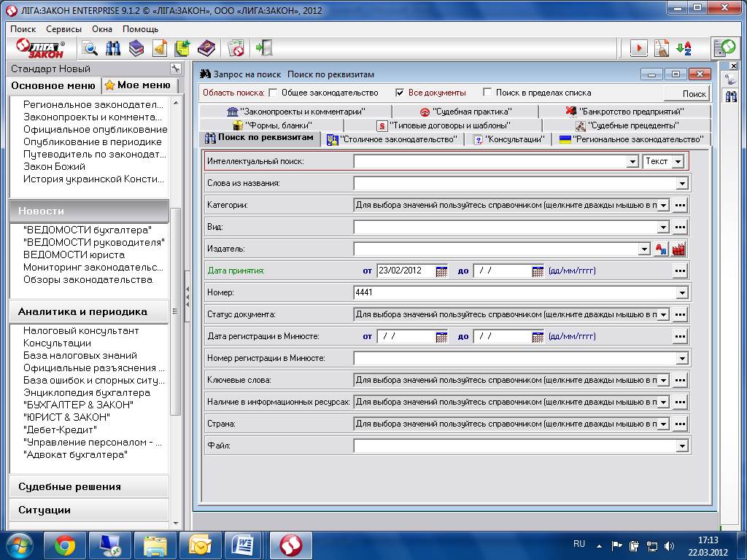Image resolution: width=747 pixels, height=560 pixels.
Task: Expand the Судебные решения section
Action: pyautogui.click(x=89, y=486)
